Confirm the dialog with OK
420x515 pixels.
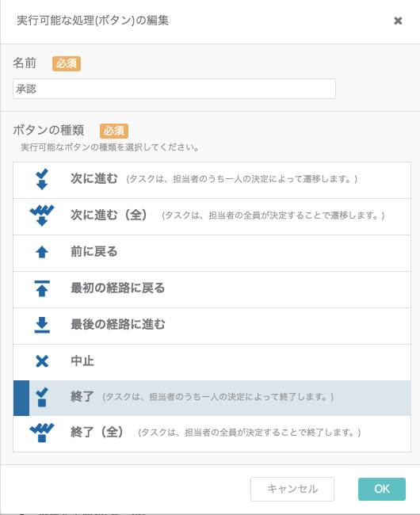(382, 489)
